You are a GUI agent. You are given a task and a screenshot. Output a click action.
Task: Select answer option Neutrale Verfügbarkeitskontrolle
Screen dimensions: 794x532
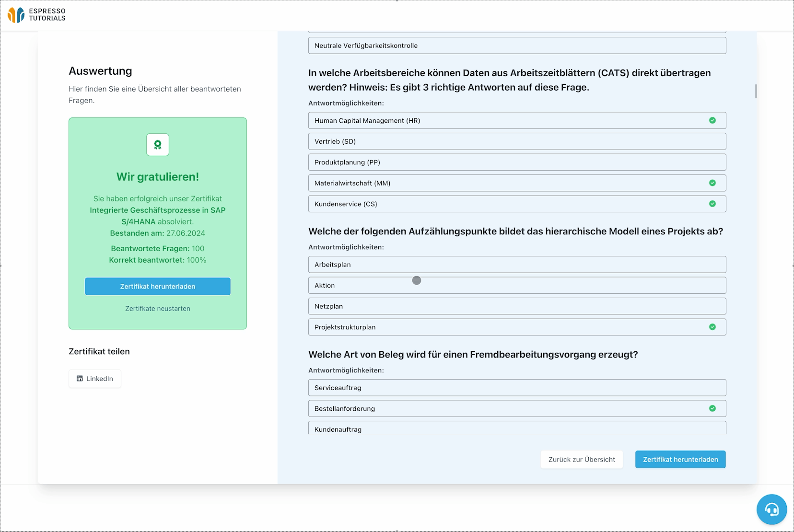click(517, 46)
